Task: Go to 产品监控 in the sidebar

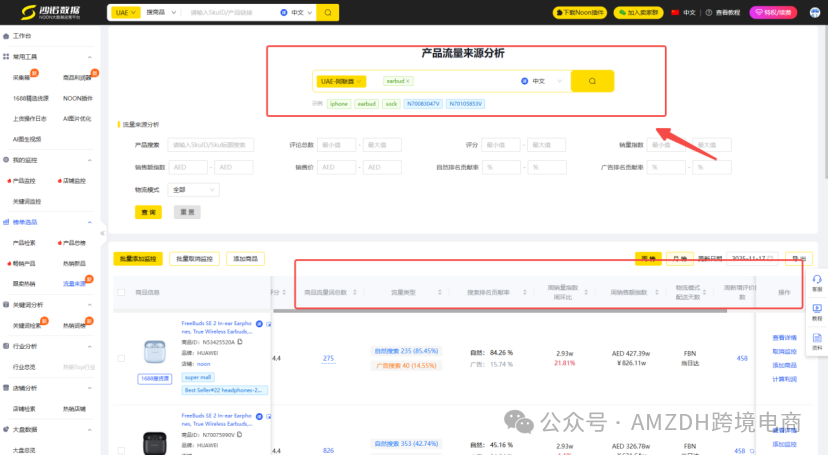Action: (24, 181)
